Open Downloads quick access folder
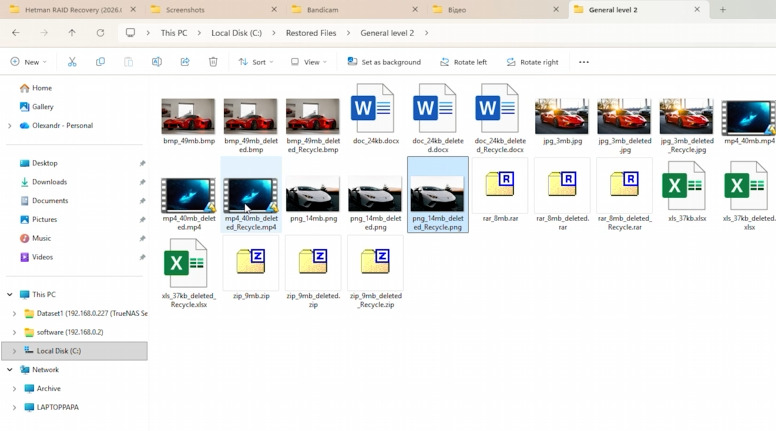This screenshot has height=431, width=776. (49, 182)
